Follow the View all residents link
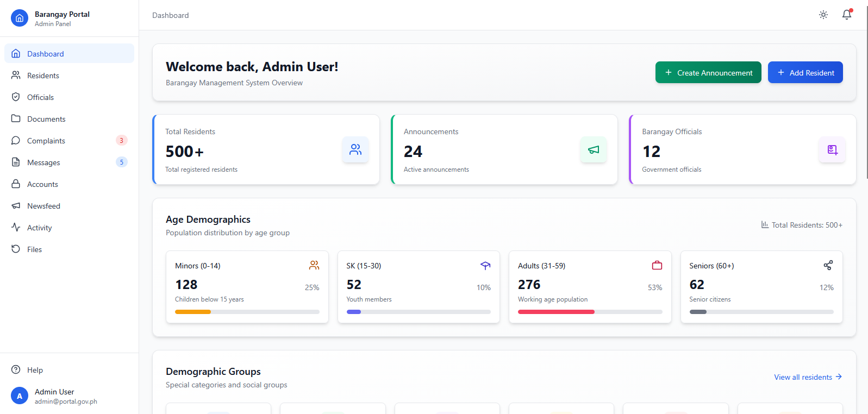The width and height of the screenshot is (868, 414). (808, 377)
